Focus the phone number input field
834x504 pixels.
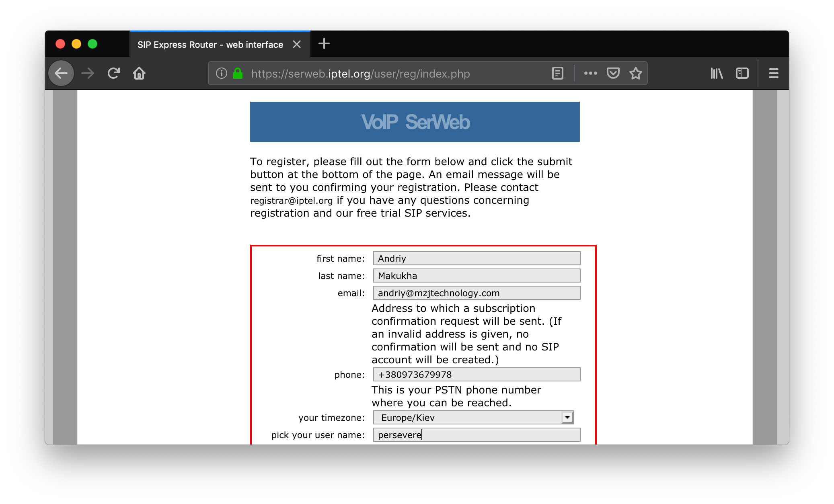[477, 375]
